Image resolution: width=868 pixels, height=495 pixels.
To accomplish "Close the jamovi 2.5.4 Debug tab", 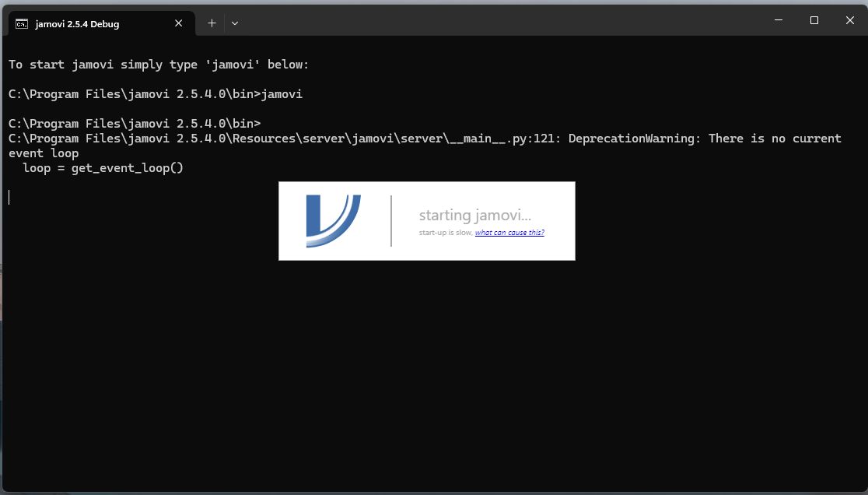I will (178, 23).
